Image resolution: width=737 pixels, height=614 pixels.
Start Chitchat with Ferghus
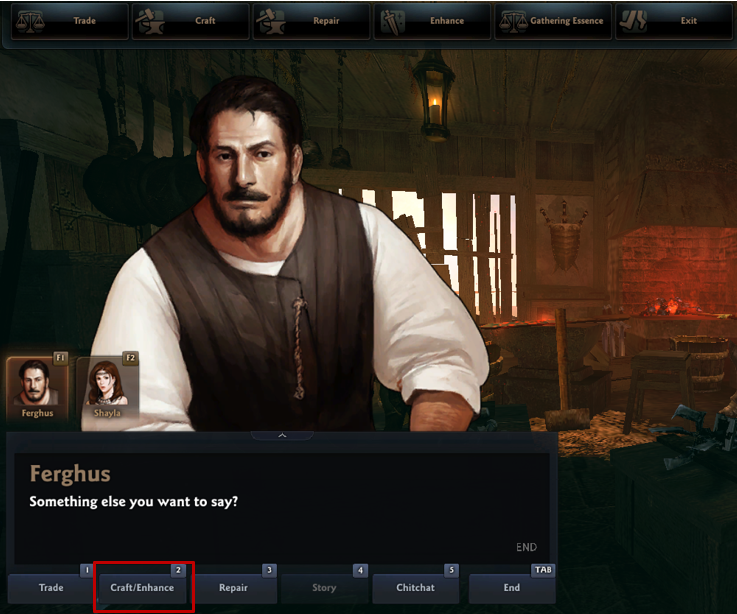tap(416, 588)
